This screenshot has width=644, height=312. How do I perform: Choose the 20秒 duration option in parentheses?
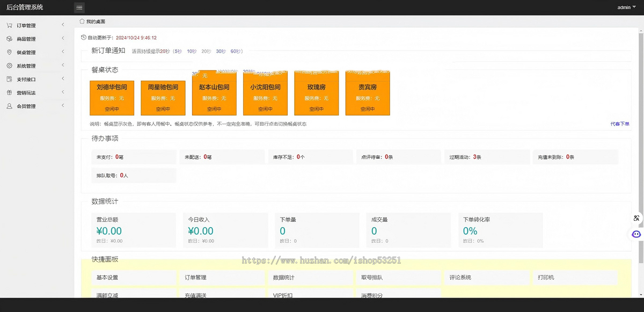coord(206,51)
